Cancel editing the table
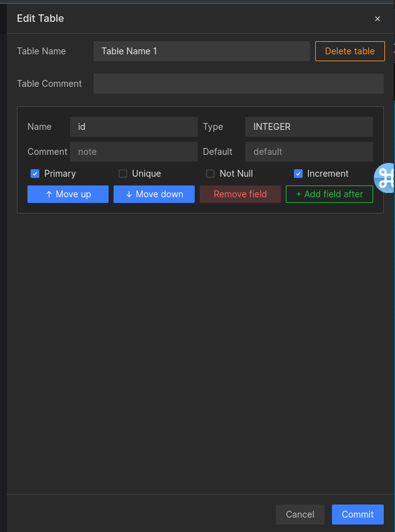The width and height of the screenshot is (395, 532). click(300, 515)
